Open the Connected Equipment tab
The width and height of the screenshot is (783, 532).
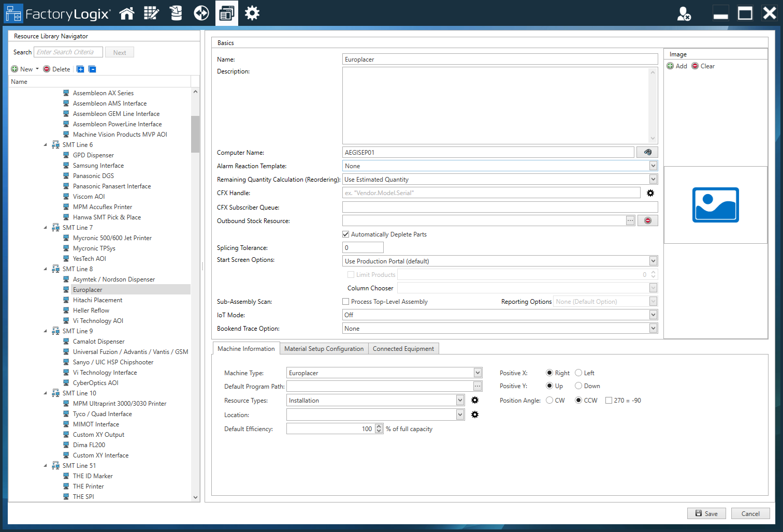pyautogui.click(x=403, y=349)
